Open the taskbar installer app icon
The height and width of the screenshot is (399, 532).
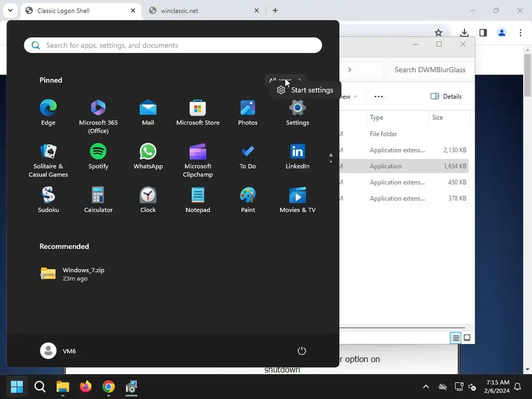pos(131,387)
